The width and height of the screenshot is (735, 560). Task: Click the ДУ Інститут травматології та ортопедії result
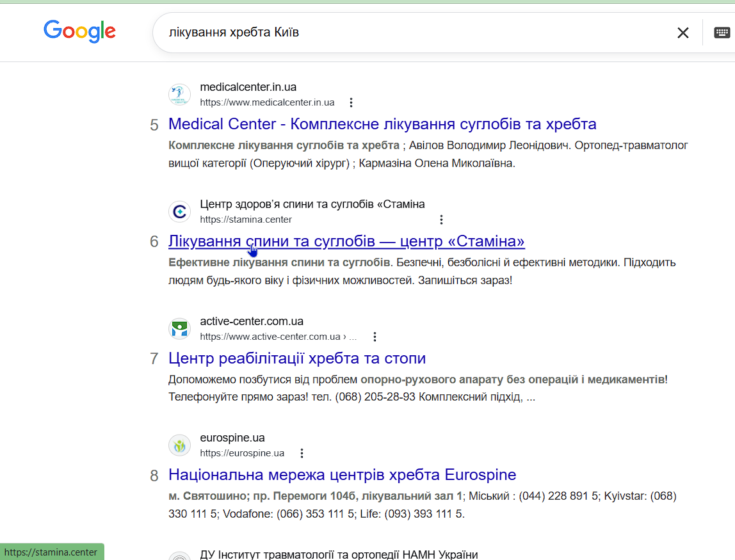click(339, 554)
